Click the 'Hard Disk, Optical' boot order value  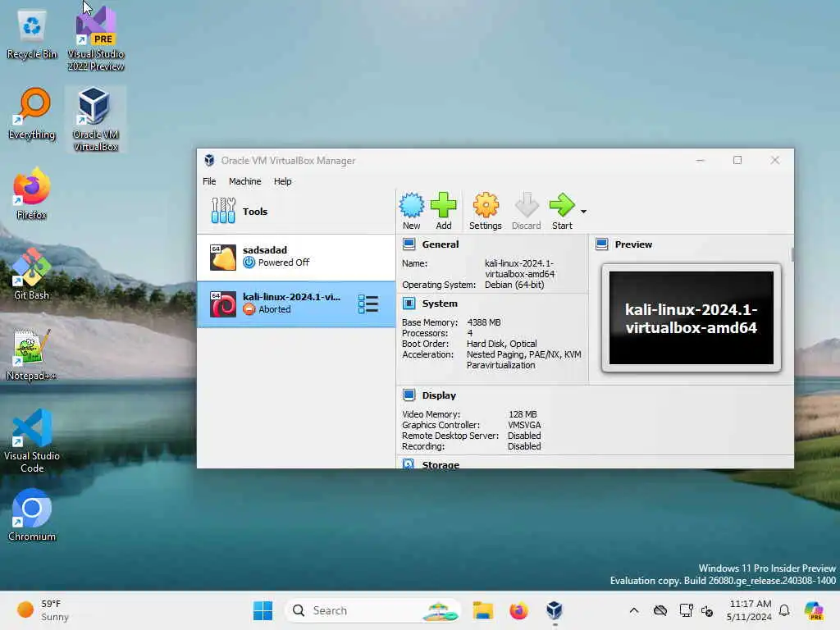pyautogui.click(x=501, y=344)
